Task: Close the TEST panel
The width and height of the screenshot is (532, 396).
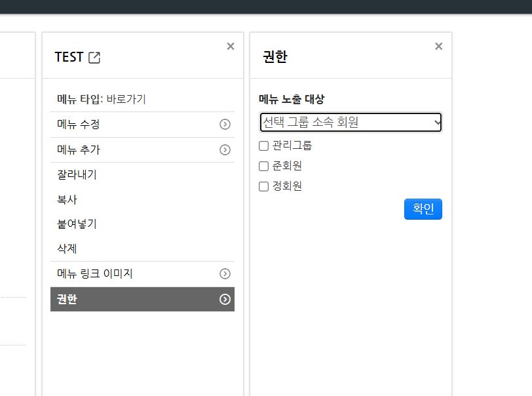Action: pyautogui.click(x=231, y=46)
